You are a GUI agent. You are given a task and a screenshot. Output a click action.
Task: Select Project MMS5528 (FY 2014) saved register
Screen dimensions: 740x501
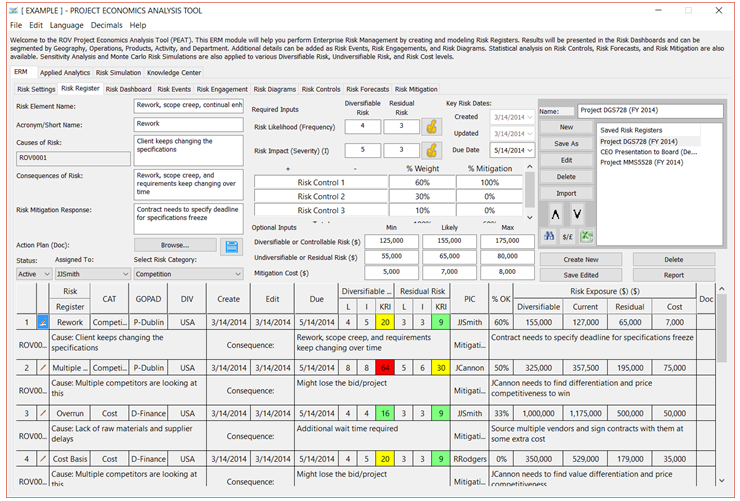click(641, 162)
